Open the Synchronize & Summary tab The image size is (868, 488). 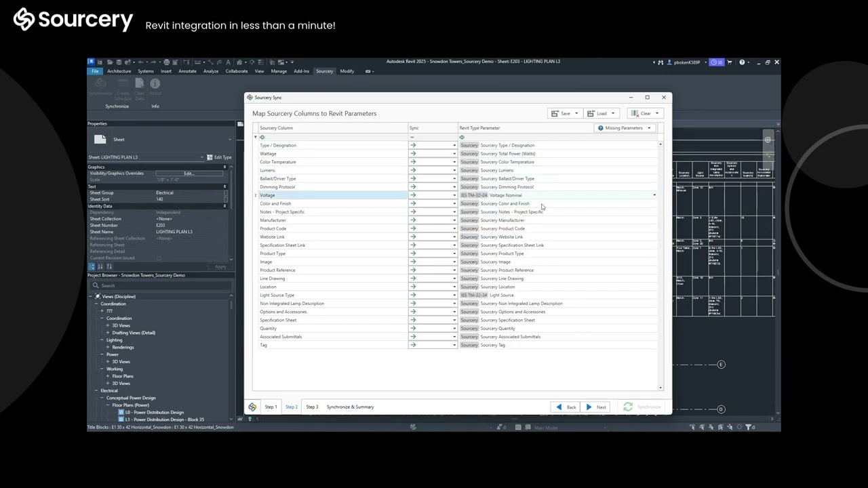pos(350,407)
